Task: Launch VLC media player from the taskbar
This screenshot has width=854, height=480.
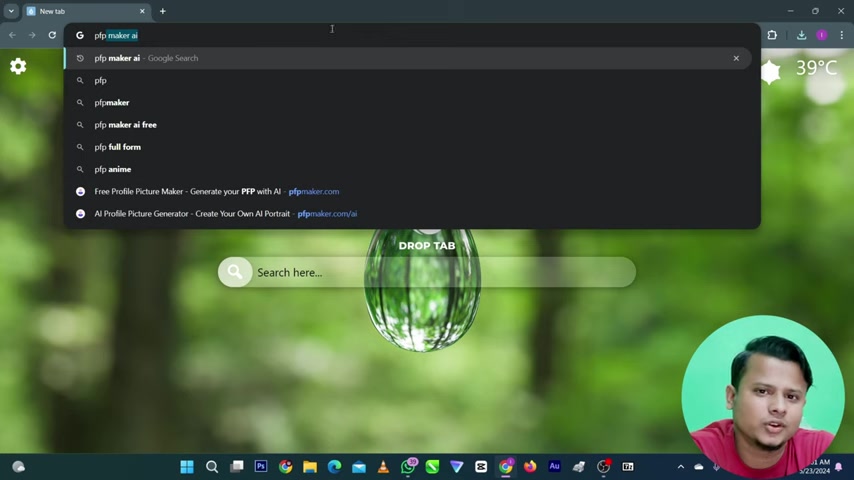Action: (x=383, y=467)
